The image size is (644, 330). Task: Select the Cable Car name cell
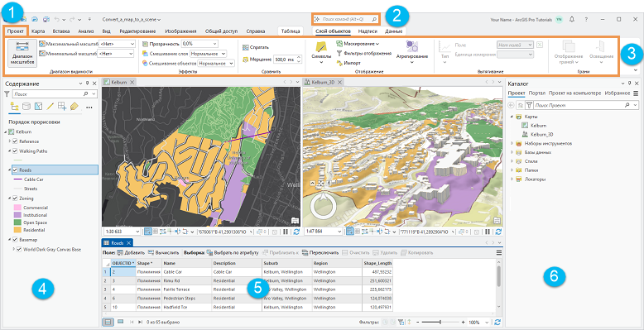click(186, 272)
